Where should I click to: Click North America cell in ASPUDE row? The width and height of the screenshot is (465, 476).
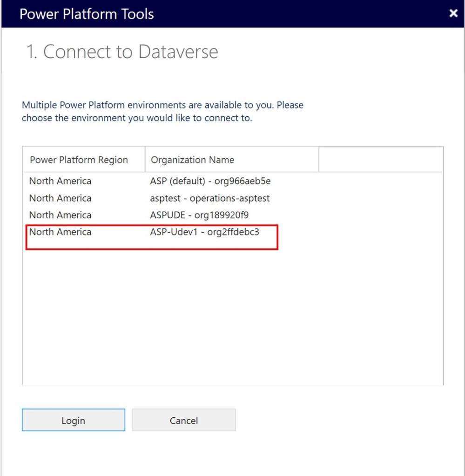coord(60,215)
